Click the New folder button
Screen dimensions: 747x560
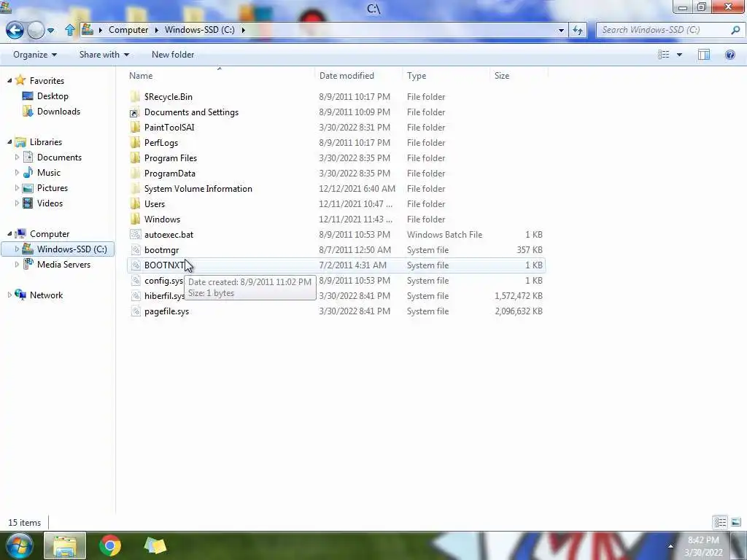pos(172,55)
